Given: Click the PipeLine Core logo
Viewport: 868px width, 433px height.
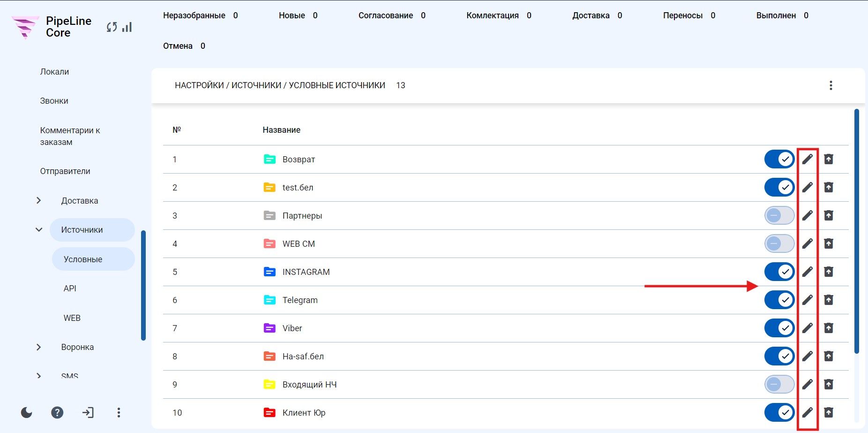Looking at the screenshot, I should [52, 27].
